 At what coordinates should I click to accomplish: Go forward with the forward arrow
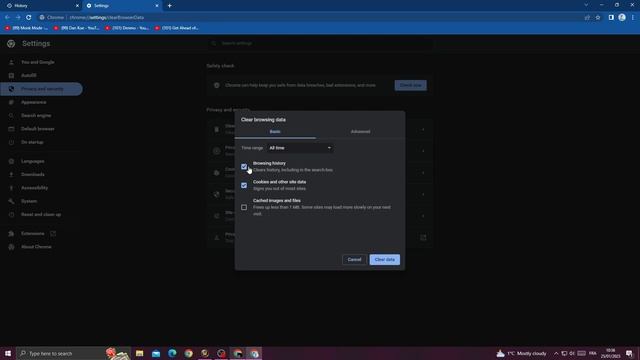pos(18,18)
